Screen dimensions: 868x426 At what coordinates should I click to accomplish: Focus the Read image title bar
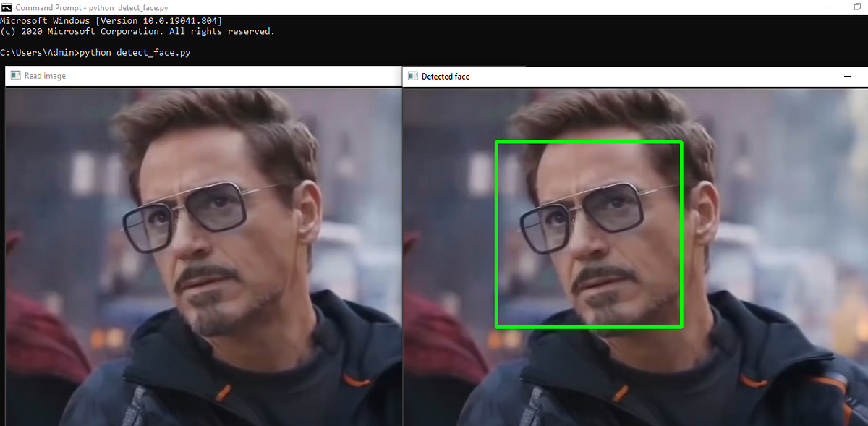(203, 75)
